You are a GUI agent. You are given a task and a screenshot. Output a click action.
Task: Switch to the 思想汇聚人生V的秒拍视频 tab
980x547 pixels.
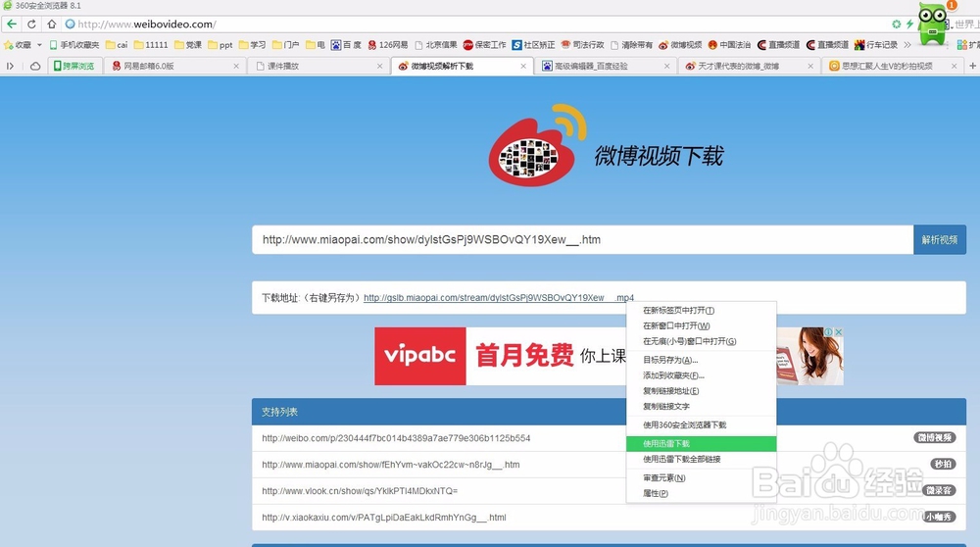pyautogui.click(x=893, y=66)
